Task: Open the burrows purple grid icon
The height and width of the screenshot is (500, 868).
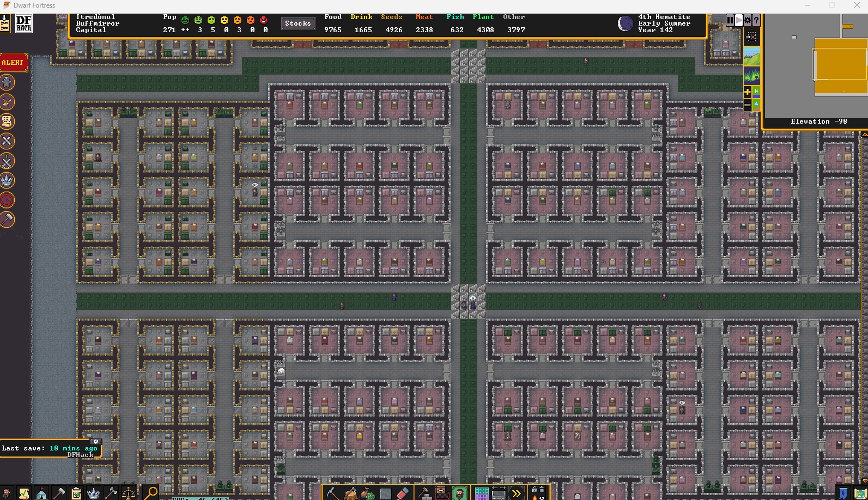Action: 482,493
